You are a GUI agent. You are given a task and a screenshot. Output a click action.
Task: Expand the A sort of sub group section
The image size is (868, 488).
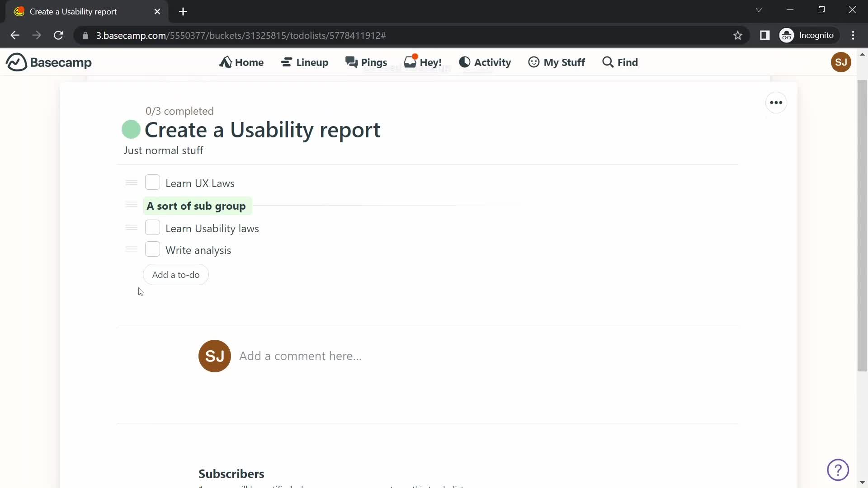point(196,206)
